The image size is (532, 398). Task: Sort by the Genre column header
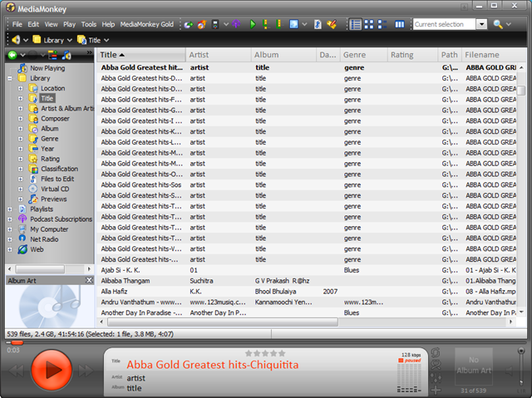[363, 55]
